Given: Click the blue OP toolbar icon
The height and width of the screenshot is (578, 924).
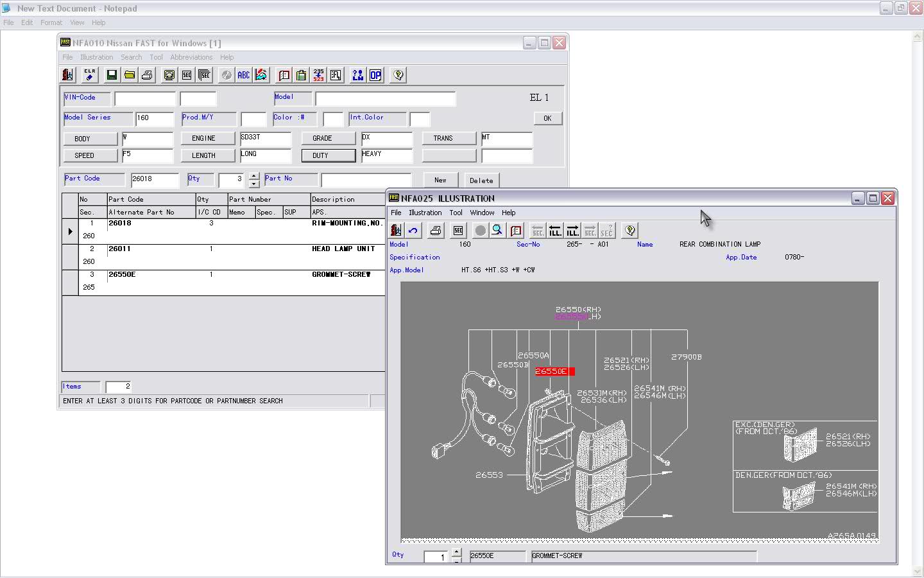Looking at the screenshot, I should point(375,75).
